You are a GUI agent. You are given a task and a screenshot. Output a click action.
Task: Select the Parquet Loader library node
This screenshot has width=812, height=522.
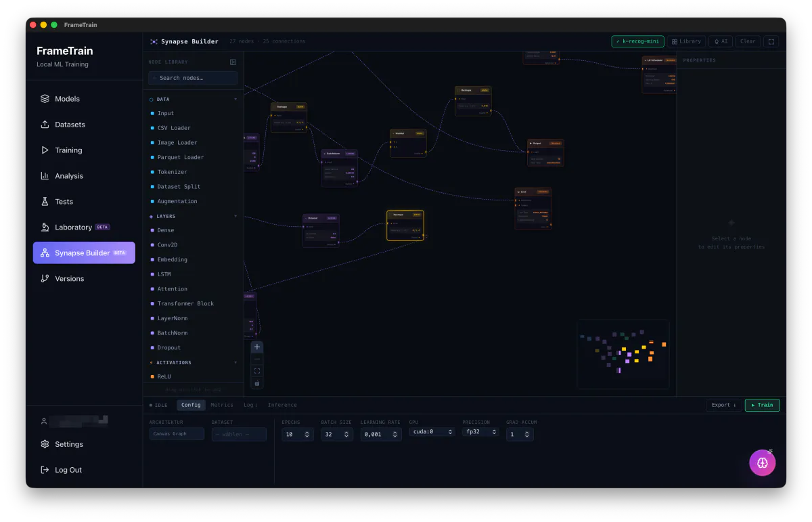point(193,158)
